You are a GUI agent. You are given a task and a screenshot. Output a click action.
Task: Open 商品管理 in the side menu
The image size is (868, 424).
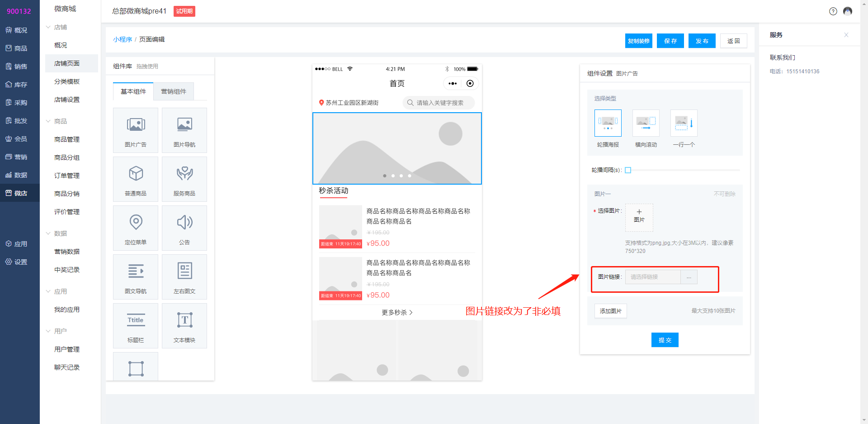(x=67, y=139)
